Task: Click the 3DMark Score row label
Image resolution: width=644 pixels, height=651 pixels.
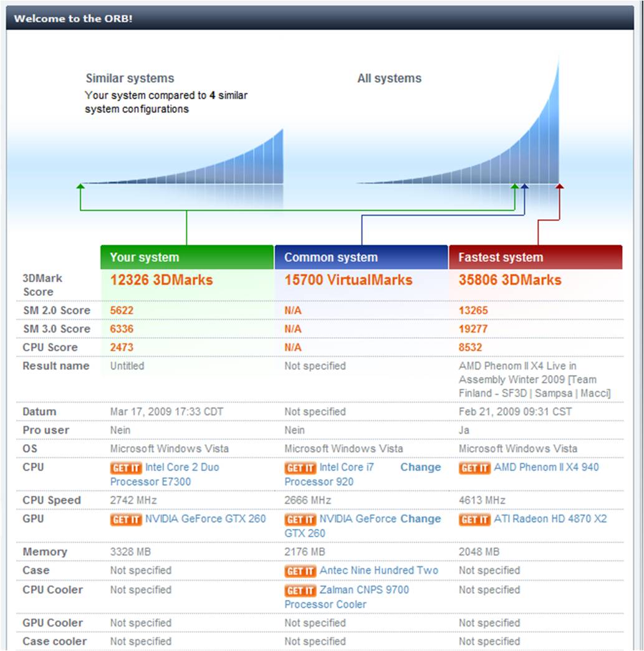Action: tap(42, 285)
